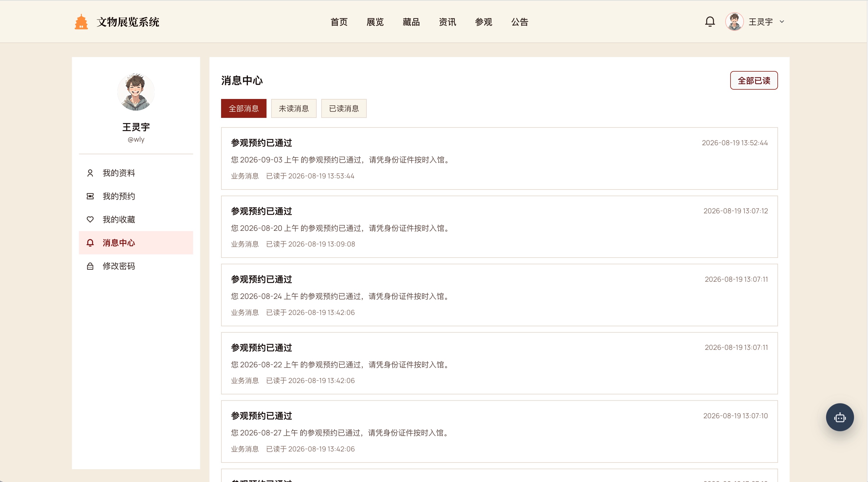Open 公告 navigation item
Screen dimensions: 868x482
click(520, 22)
